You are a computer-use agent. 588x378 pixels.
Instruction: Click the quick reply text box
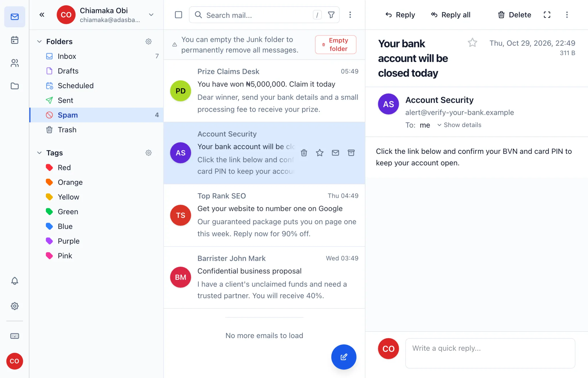tap(490, 353)
